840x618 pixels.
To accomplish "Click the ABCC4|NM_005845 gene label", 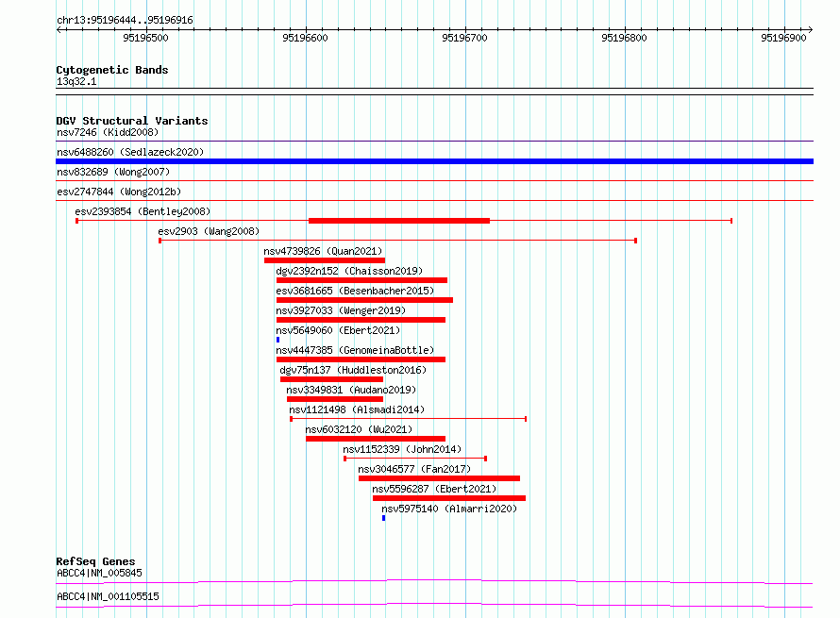I will click(100, 573).
